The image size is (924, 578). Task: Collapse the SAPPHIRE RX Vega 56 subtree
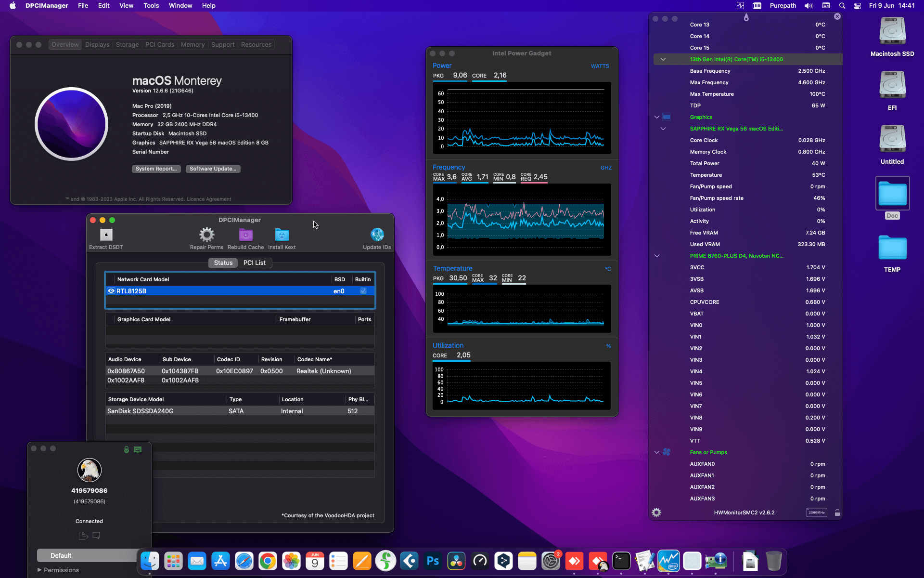tap(663, 129)
